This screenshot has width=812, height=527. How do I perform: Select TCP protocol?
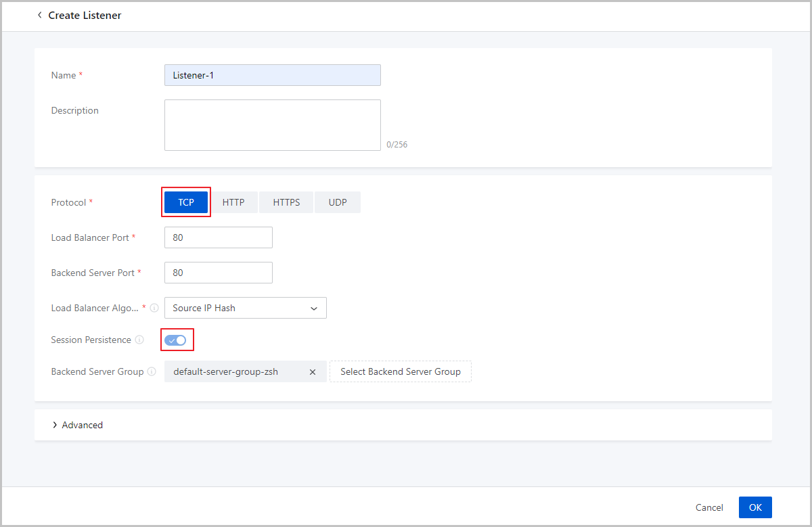click(186, 202)
